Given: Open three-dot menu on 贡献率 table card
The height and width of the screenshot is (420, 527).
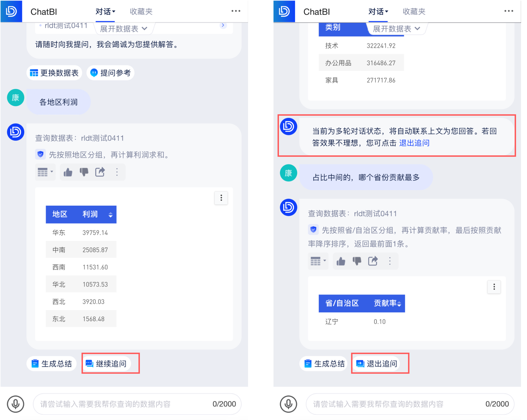Looking at the screenshot, I should pos(494,287).
